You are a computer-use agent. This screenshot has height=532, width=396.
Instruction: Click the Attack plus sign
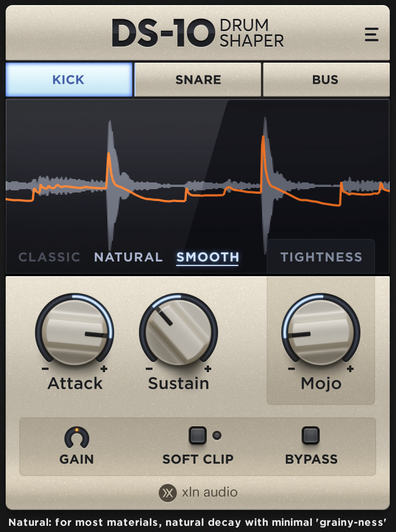104,369
